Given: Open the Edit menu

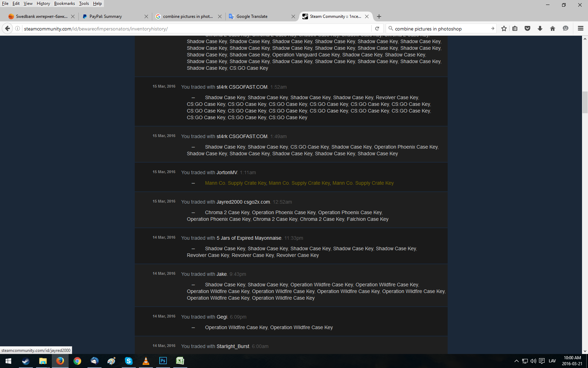Looking at the screenshot, I should pos(16,4).
